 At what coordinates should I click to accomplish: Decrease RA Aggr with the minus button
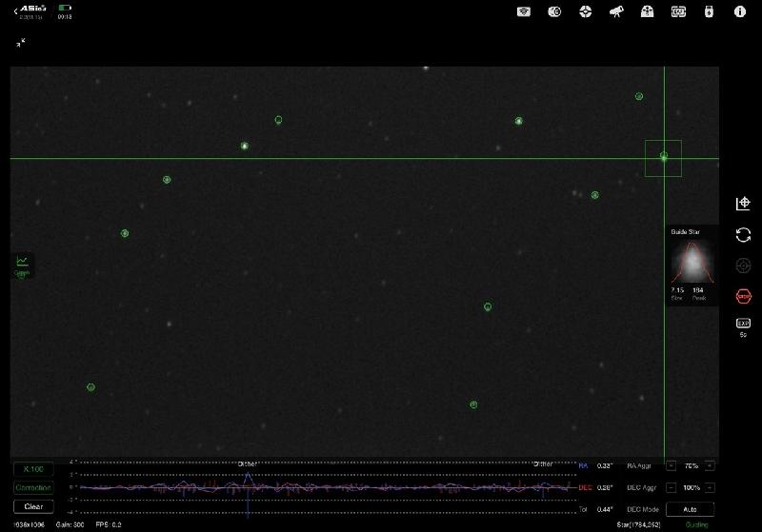pos(672,466)
